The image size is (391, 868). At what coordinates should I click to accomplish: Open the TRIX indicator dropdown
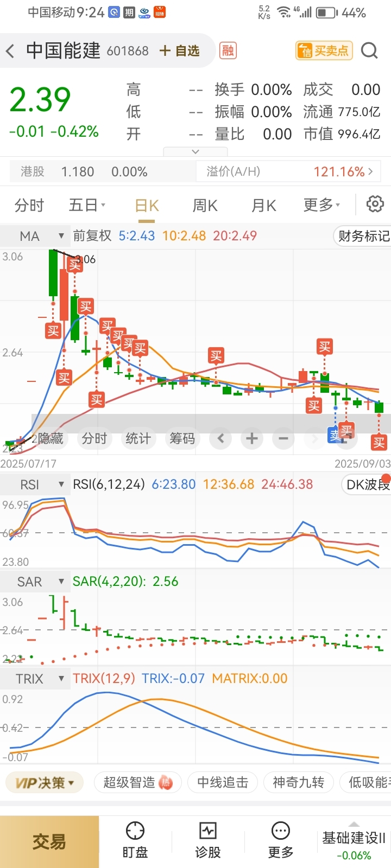click(x=35, y=679)
